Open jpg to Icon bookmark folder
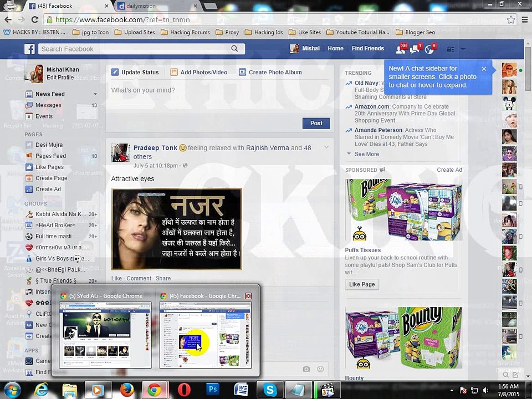Screen dimensions: 532x399 pos(90,32)
